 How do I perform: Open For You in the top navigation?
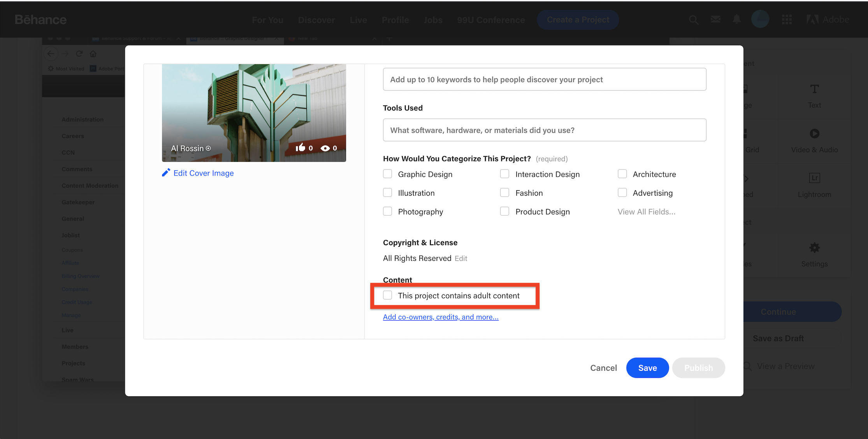click(x=267, y=20)
